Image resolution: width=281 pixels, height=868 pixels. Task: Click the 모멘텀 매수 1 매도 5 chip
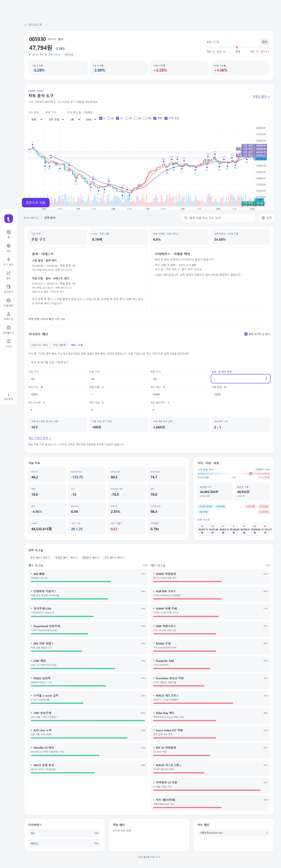(66, 558)
